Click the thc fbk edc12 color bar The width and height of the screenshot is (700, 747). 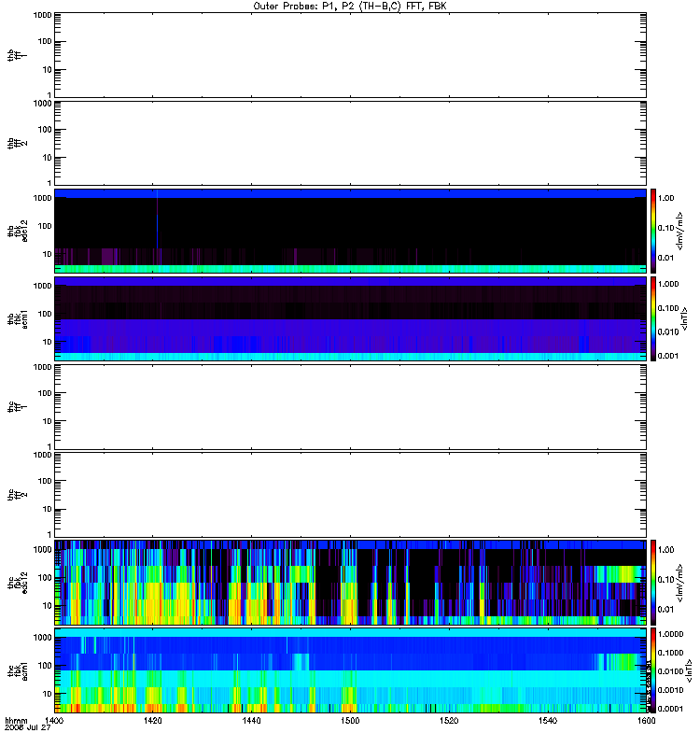653,583
